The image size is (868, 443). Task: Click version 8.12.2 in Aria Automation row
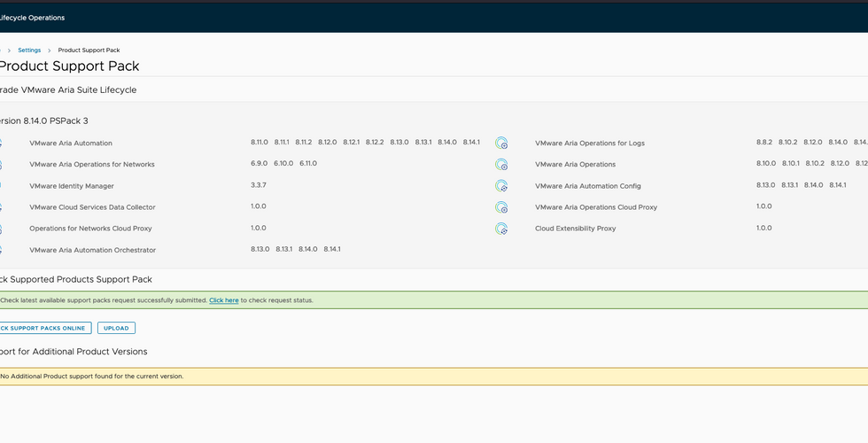pos(375,143)
